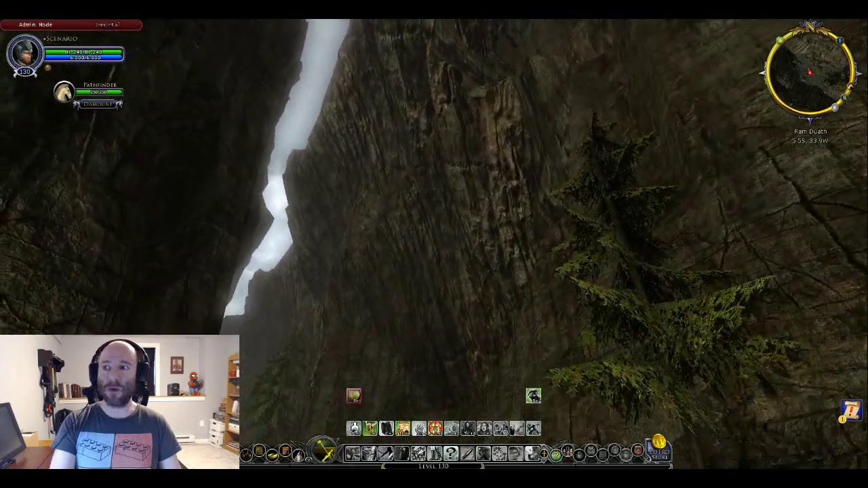Use the first slot of the upper quickslot row
Viewport: 868px width, 488px height.
354,428
